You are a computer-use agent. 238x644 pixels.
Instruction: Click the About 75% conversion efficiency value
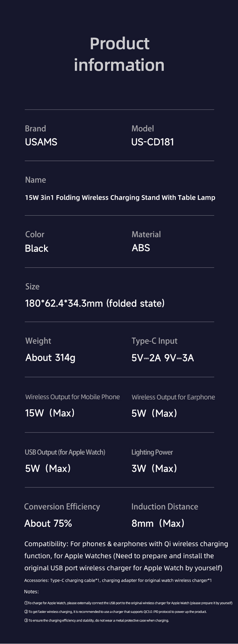click(x=48, y=523)
